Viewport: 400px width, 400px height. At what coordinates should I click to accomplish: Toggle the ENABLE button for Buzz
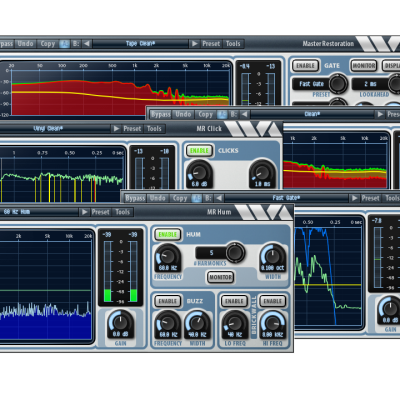pyautogui.click(x=168, y=301)
